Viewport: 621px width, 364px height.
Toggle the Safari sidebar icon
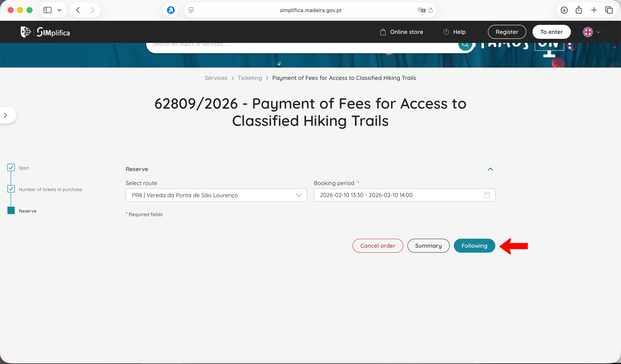pos(47,10)
